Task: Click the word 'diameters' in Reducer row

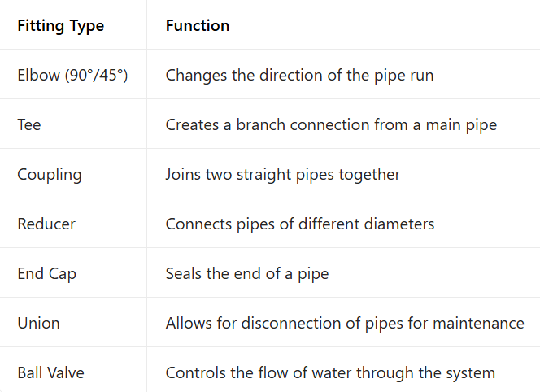Action: tap(401, 224)
